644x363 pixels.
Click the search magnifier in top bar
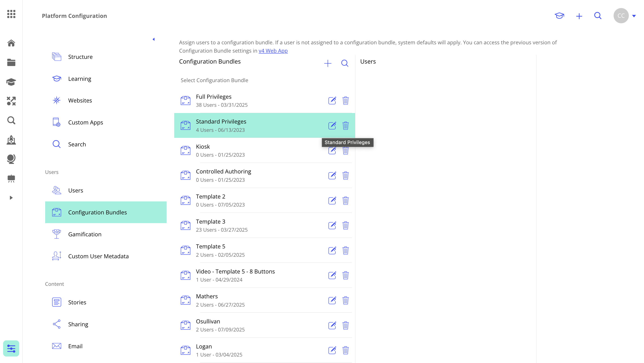click(598, 16)
